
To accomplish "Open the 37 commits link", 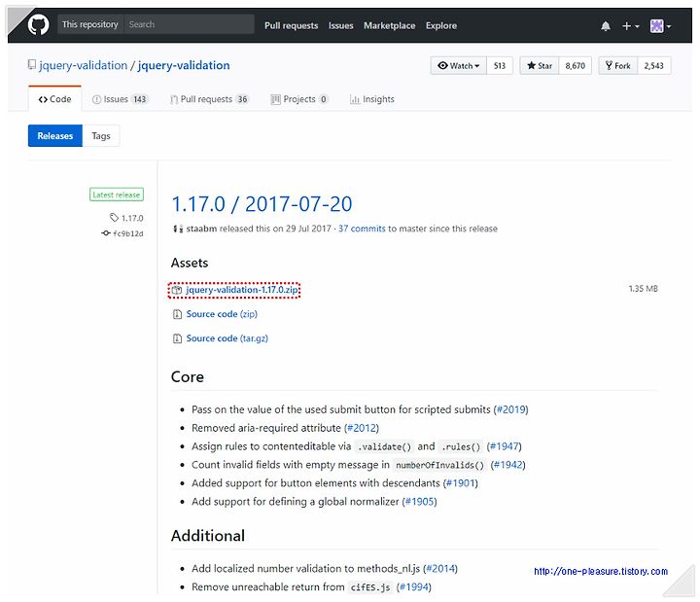I will 362,229.
